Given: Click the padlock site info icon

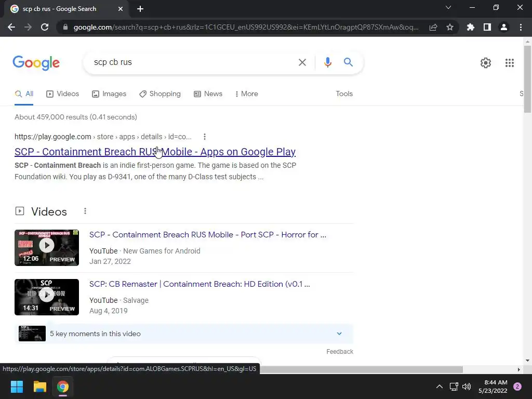Looking at the screenshot, I should coord(65,27).
